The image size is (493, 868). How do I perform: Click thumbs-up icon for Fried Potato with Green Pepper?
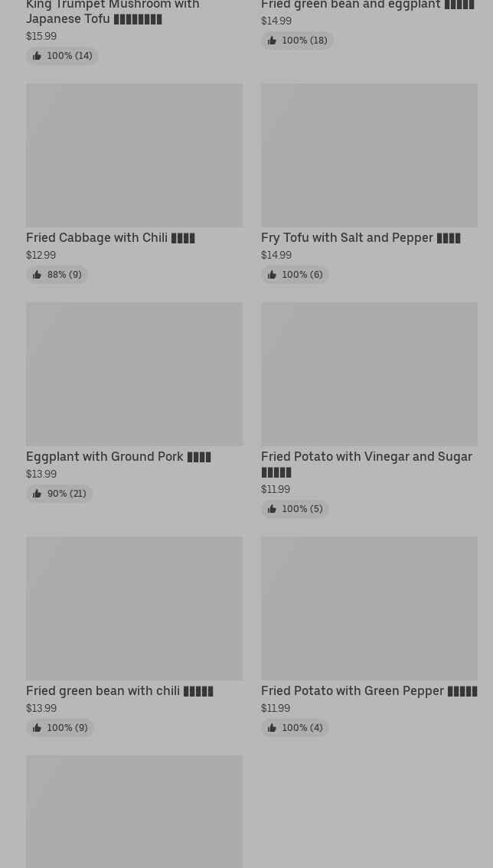[272, 727]
